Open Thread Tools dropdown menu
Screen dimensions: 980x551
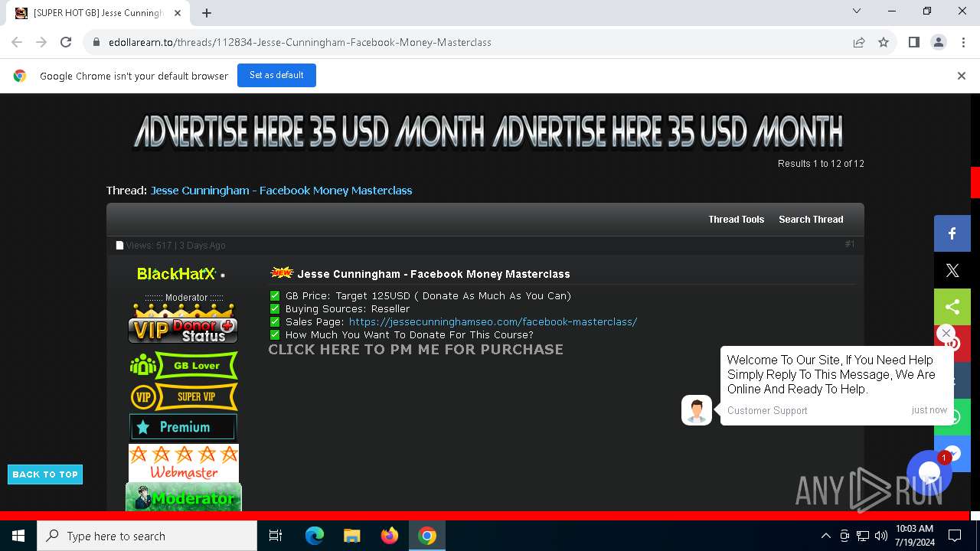(736, 219)
